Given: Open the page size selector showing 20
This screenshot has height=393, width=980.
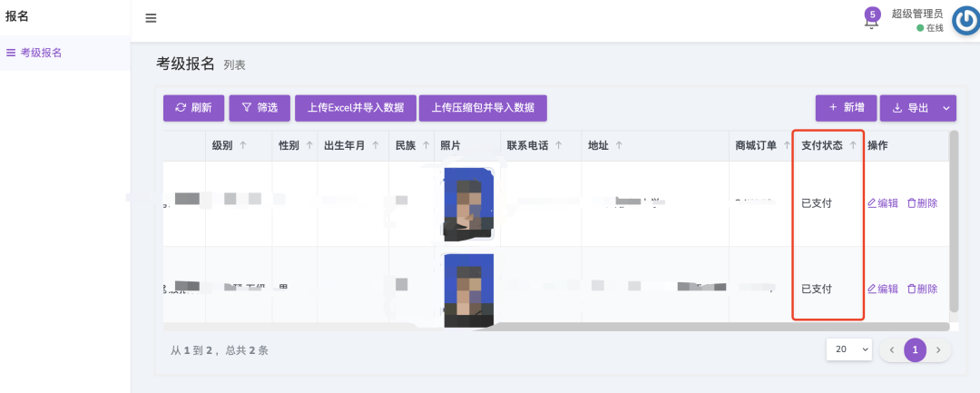Looking at the screenshot, I should click(x=849, y=349).
